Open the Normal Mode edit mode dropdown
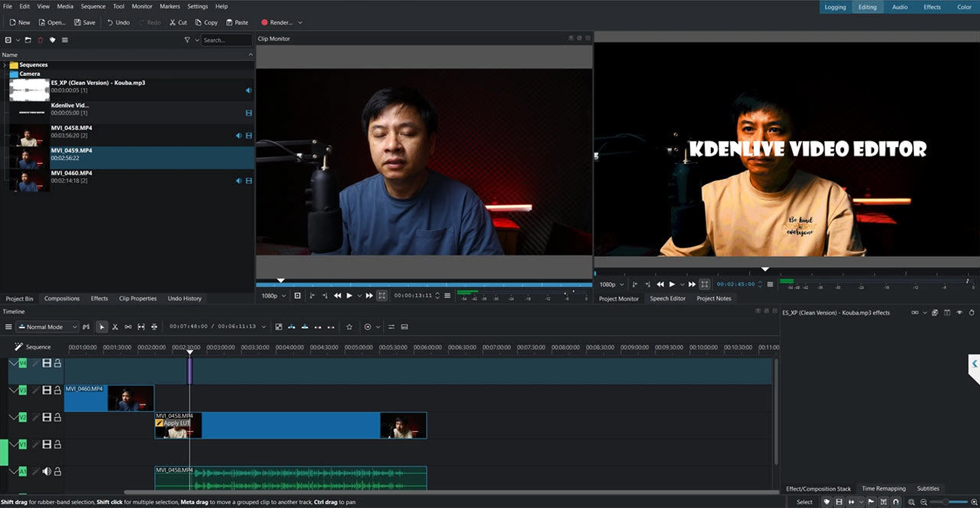 point(47,327)
